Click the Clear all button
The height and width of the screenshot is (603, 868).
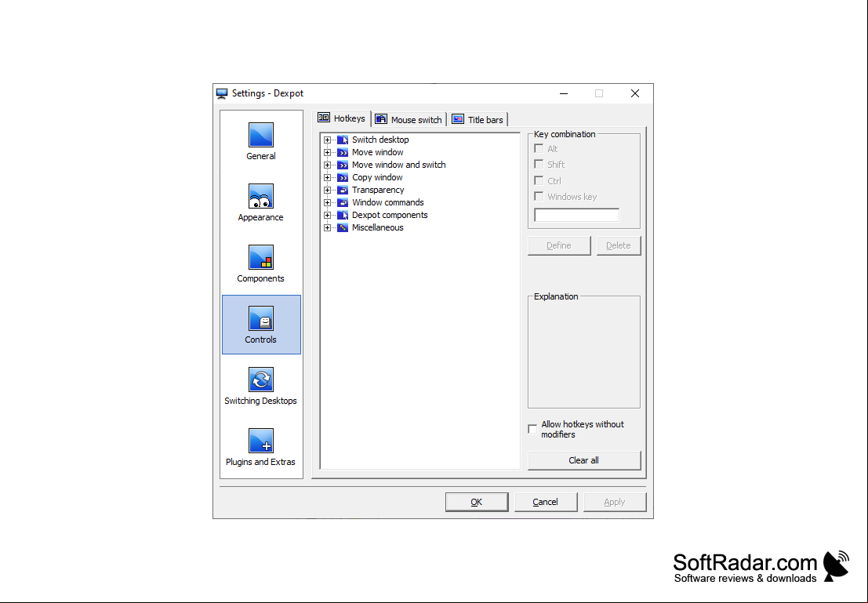click(x=584, y=461)
